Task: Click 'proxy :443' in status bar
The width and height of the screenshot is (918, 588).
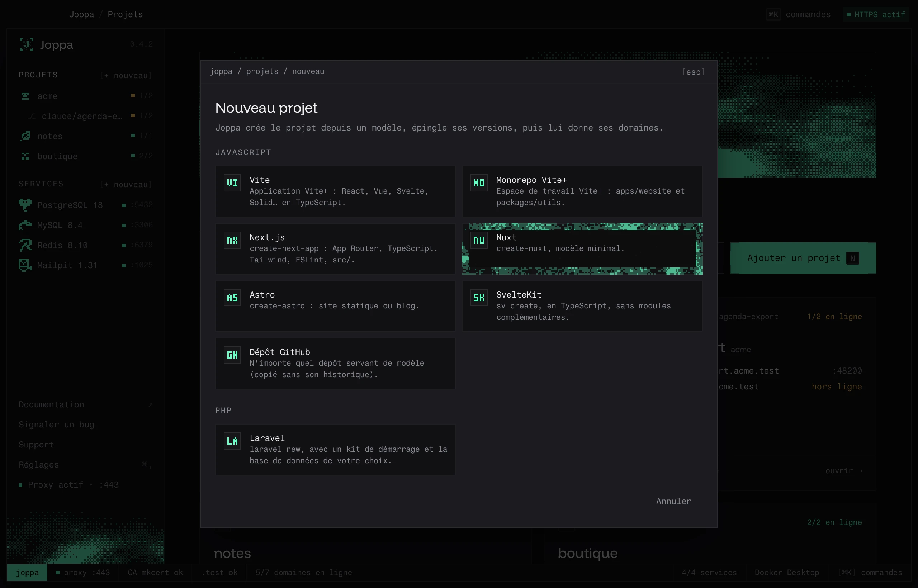Action: coord(83,572)
